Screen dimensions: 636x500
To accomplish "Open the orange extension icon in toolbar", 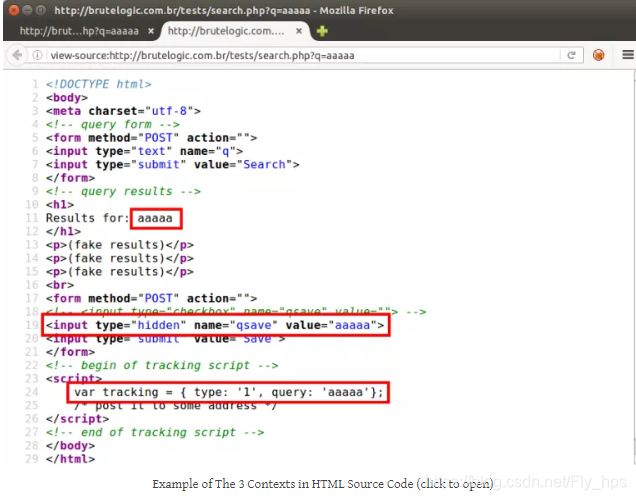I will point(598,55).
